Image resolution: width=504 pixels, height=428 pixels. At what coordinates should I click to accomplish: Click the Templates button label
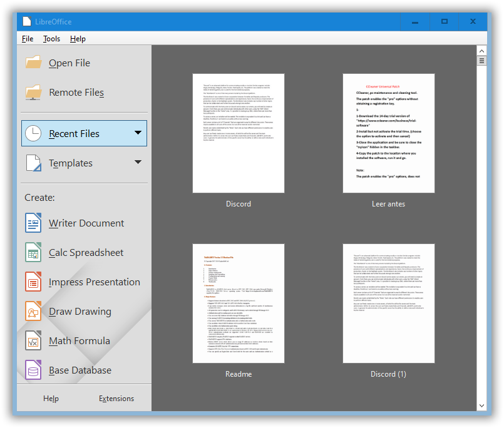[x=70, y=163]
